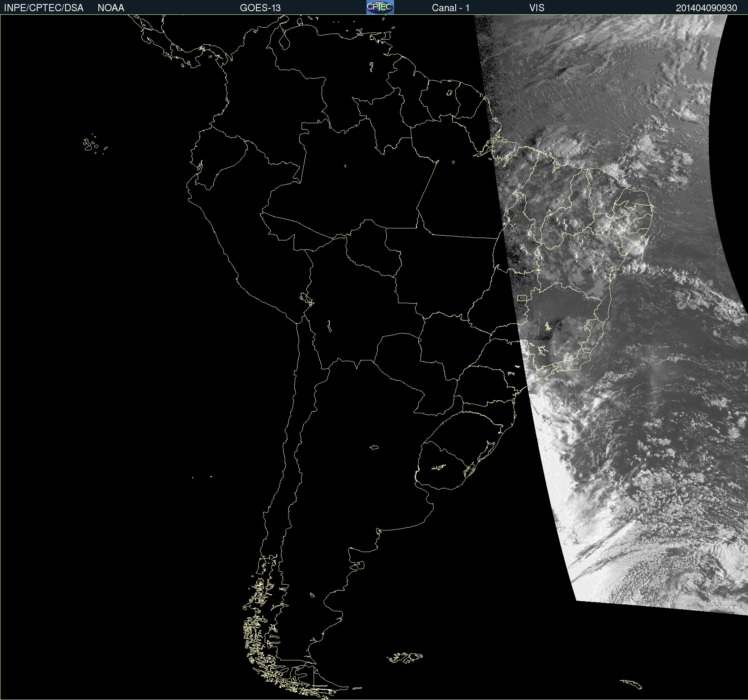
Task: Click the VIS band label
Action: [537, 8]
